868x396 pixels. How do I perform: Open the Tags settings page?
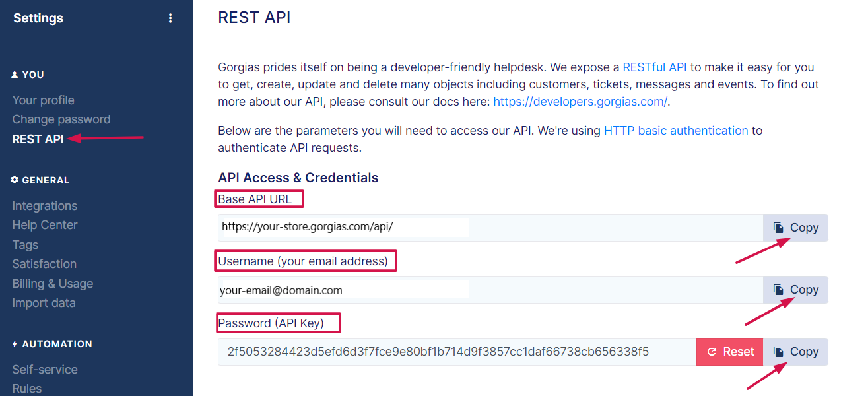[25, 245]
